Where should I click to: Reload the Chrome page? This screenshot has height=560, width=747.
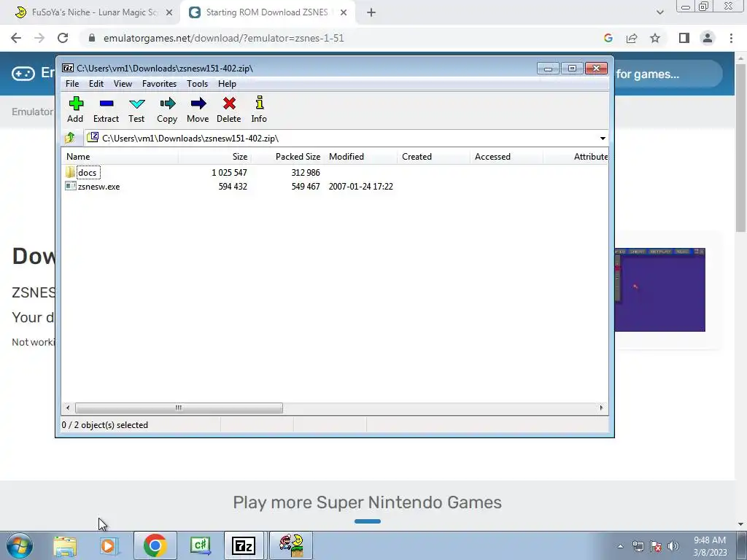point(63,38)
